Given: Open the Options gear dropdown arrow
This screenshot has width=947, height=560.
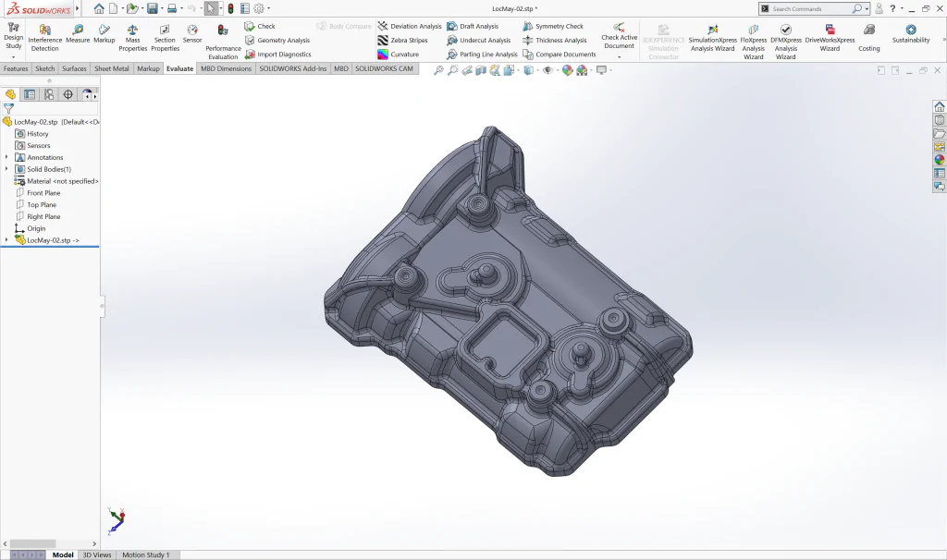Looking at the screenshot, I should (269, 8).
